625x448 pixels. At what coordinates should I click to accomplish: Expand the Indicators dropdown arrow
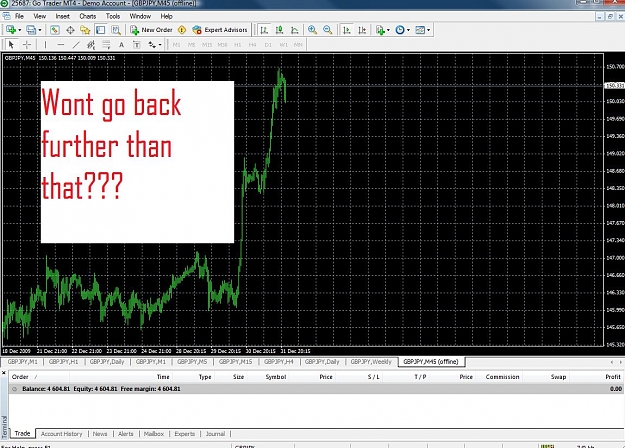(388, 30)
